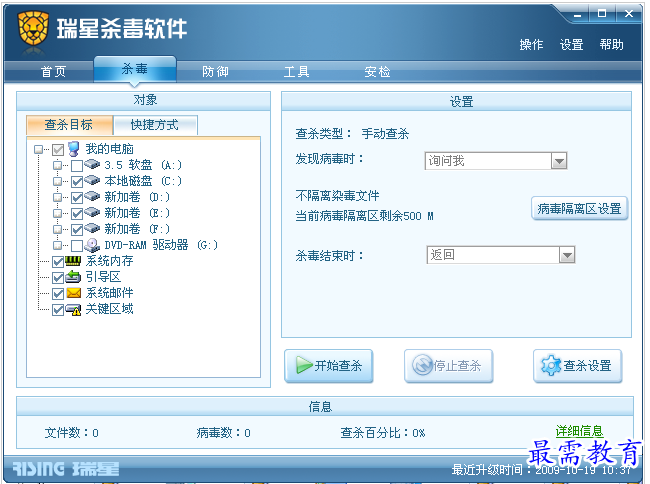Expand the 新加卷 (E:) node
The width and height of the screenshot is (650, 484).
coord(57,213)
